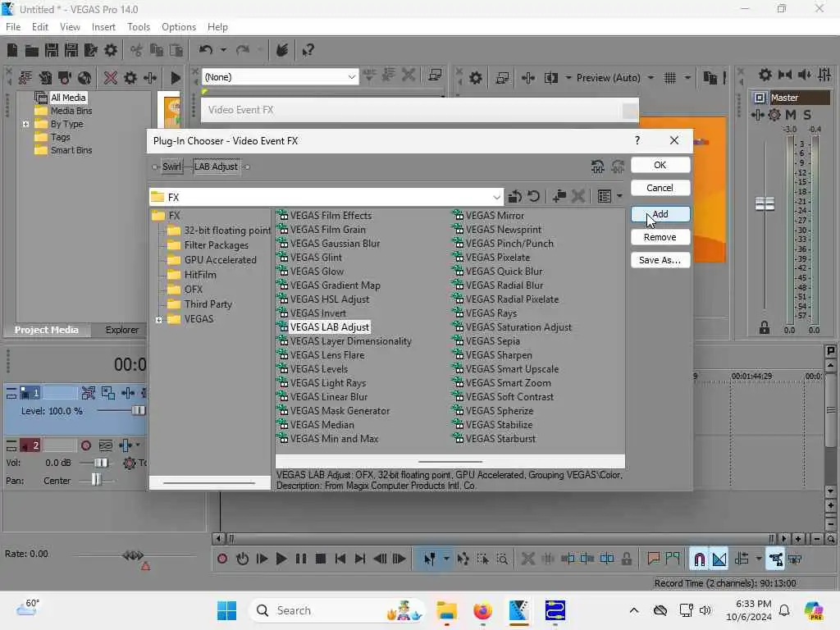This screenshot has width=840, height=630.
Task: Toggle Loop Playback icon in transport
Action: tap(242, 559)
